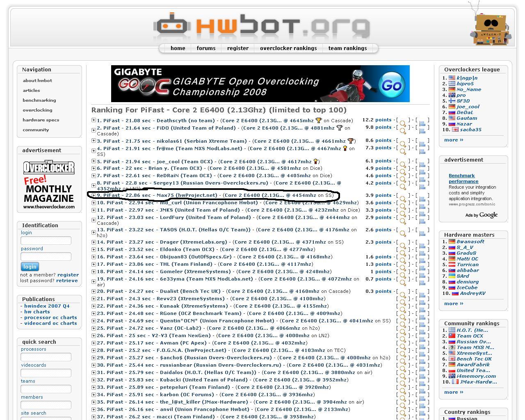Open bar chart icon for Sergey13 22.8 sec entry

coord(422,186)
